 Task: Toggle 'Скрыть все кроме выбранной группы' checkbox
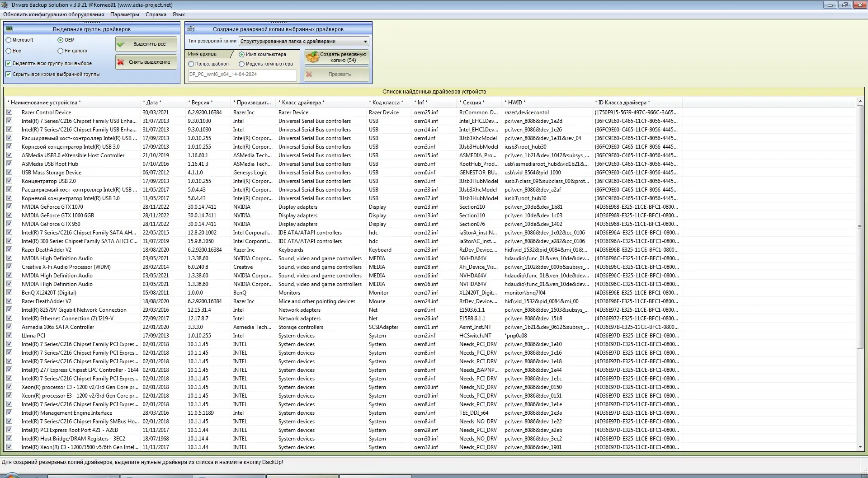point(8,74)
